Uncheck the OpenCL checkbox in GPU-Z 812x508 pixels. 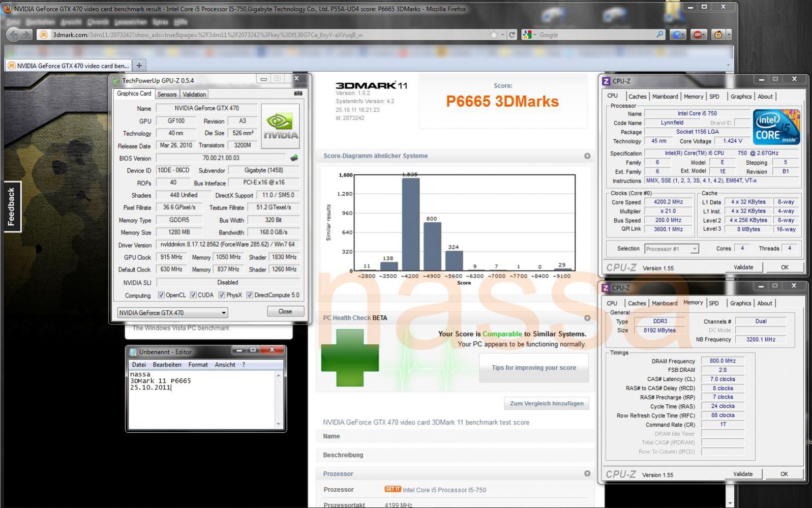tap(161, 295)
